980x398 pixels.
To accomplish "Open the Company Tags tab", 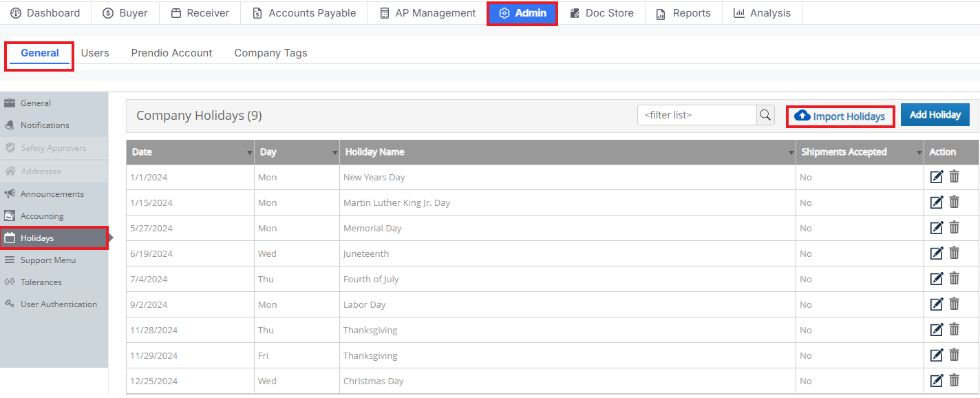I will tap(270, 53).
